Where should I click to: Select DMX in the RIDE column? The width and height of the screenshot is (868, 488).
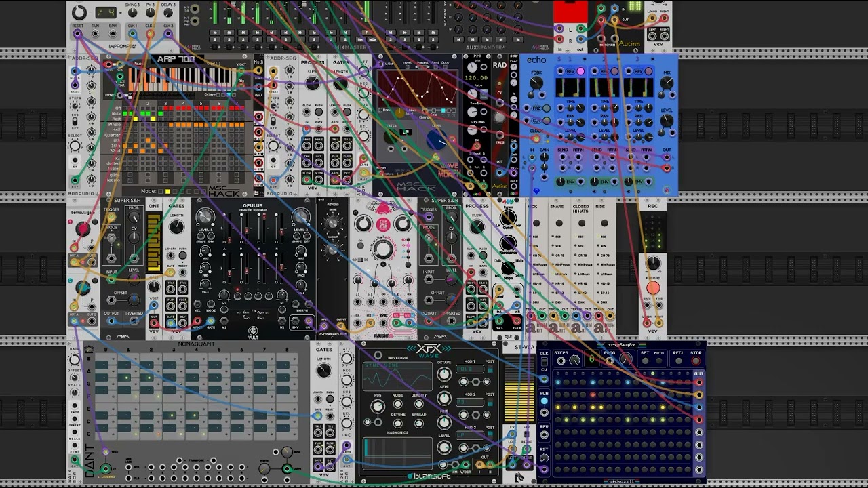point(602,302)
